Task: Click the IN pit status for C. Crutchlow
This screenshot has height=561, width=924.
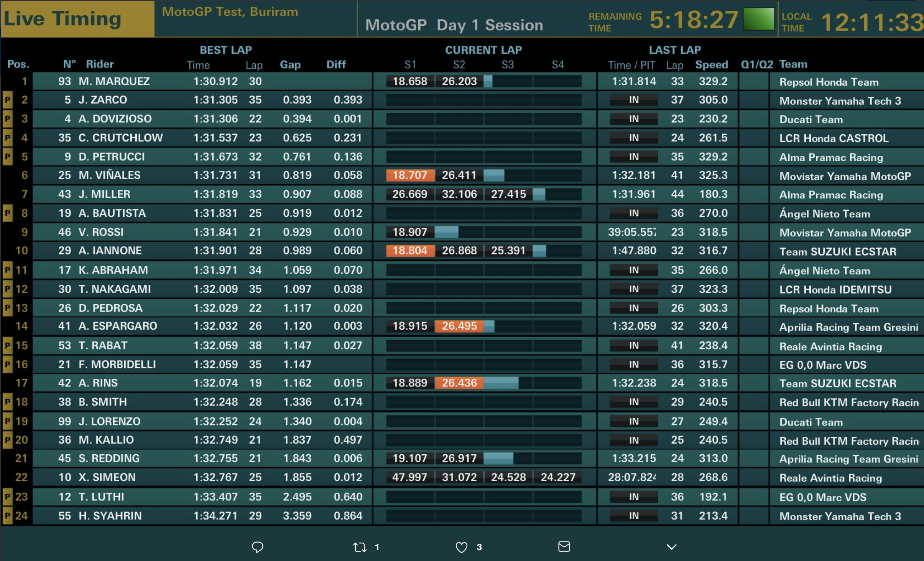Action: (633, 138)
